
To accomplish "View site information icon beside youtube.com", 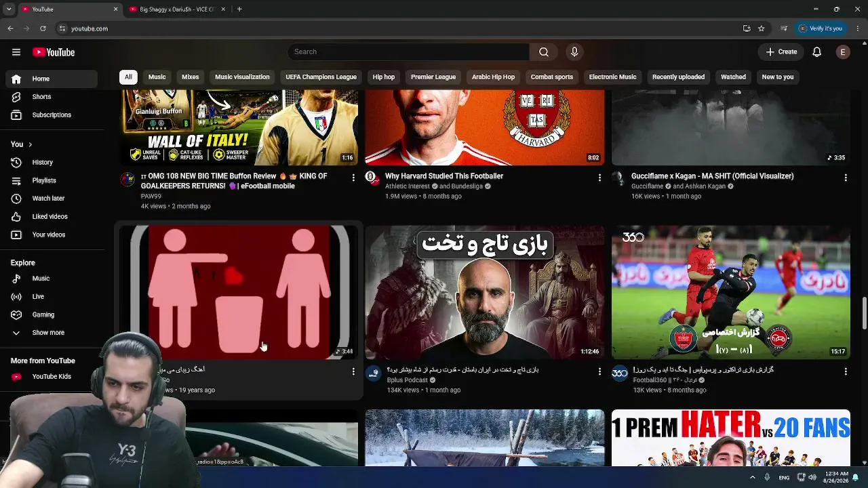I will [62, 28].
